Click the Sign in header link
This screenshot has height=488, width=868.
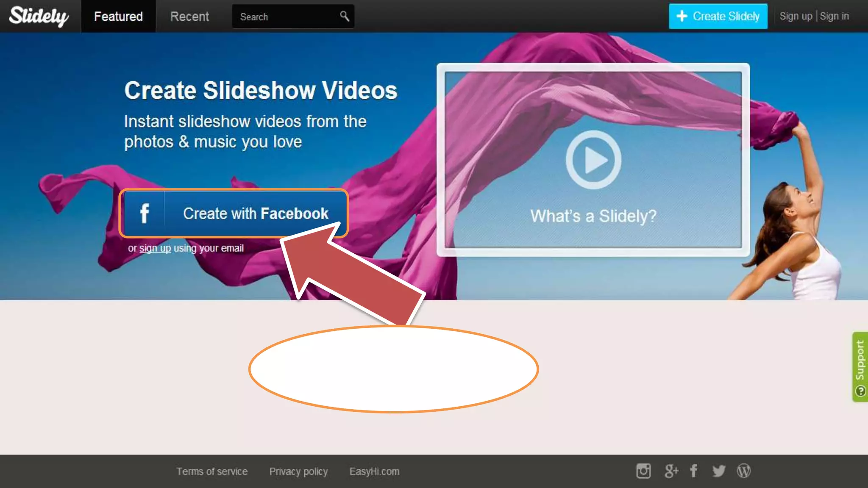point(834,16)
